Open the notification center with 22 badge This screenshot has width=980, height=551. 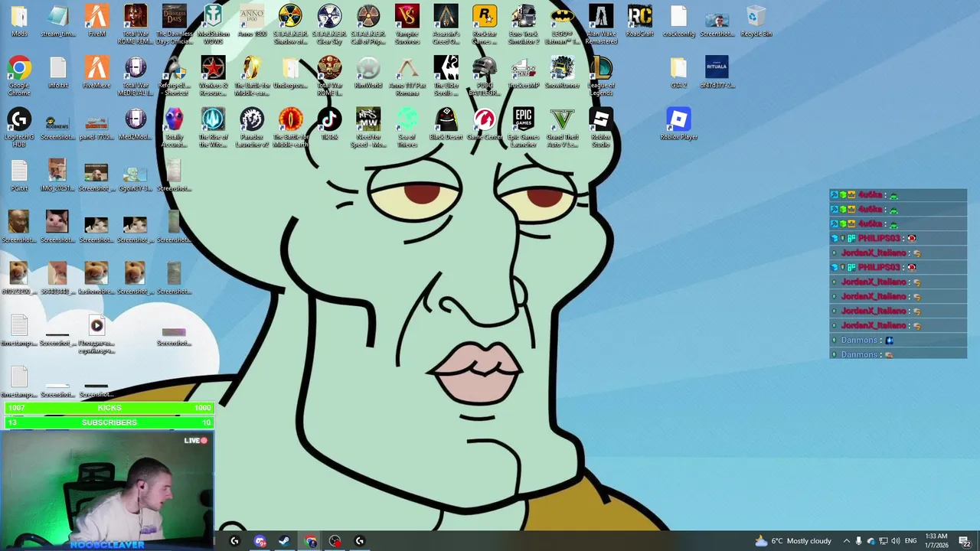coord(965,541)
